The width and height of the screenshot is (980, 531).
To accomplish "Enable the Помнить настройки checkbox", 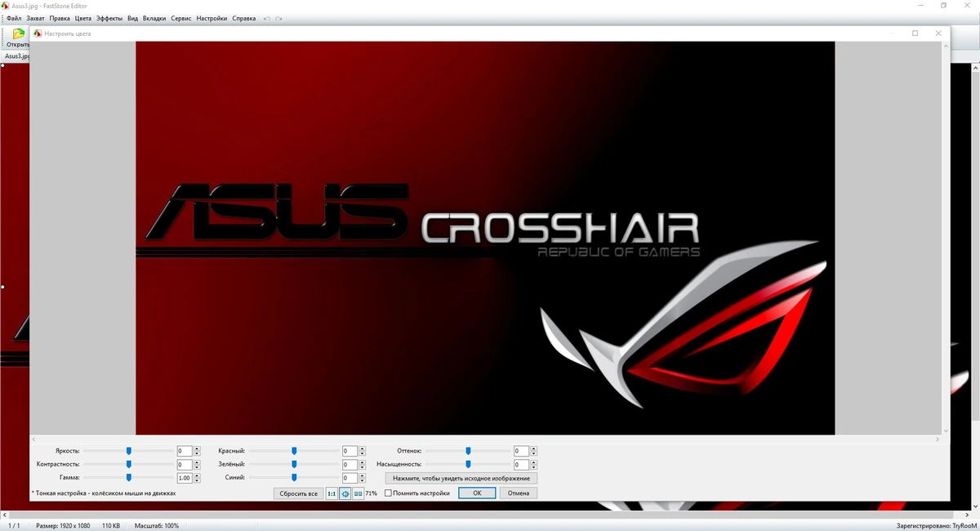I will point(389,493).
